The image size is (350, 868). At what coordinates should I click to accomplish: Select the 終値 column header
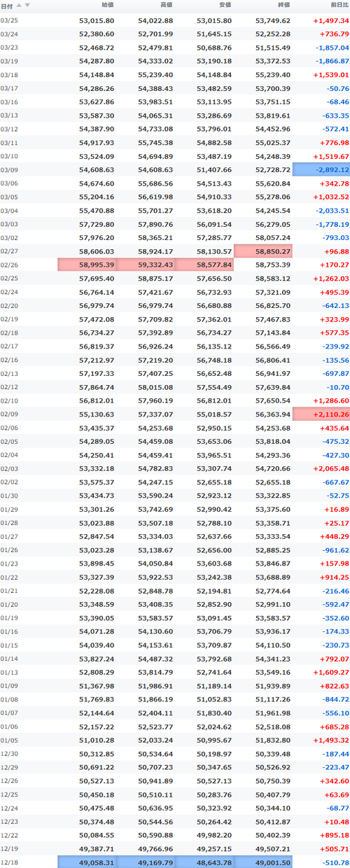click(284, 5)
